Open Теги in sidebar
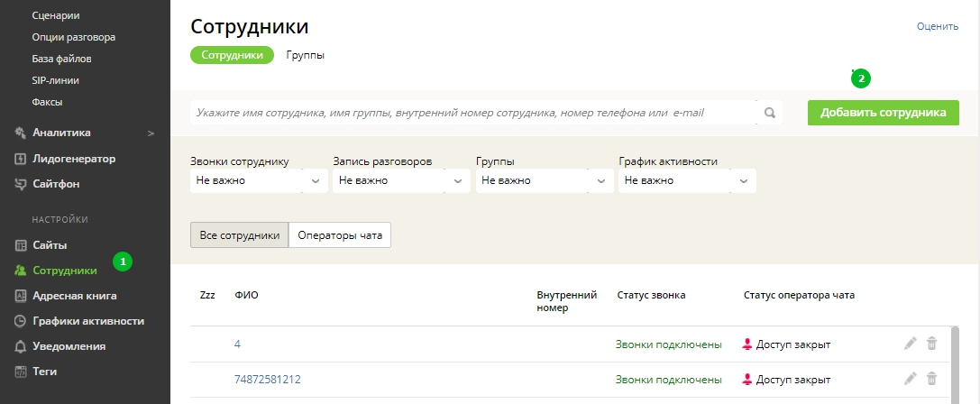Screen dimensions: 980x404 click(x=46, y=371)
